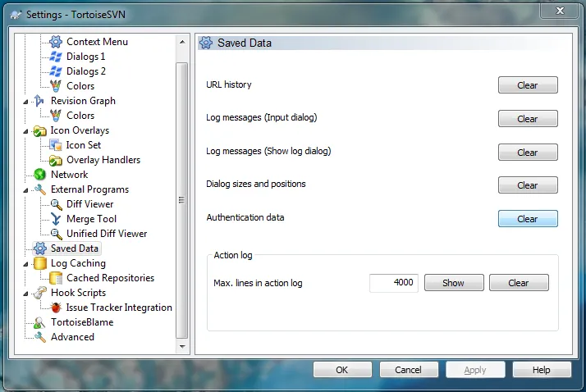Click the Revision Graph branch icon

39,101
